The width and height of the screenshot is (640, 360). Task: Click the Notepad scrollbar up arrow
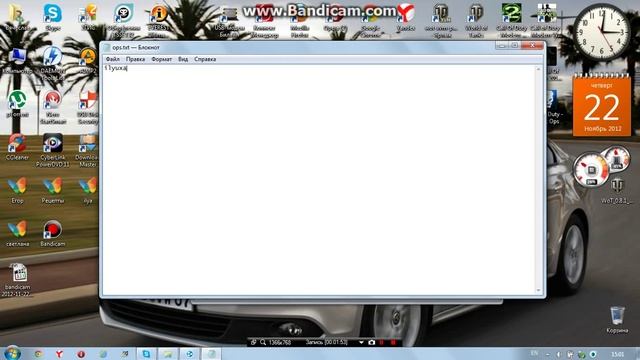tap(538, 69)
